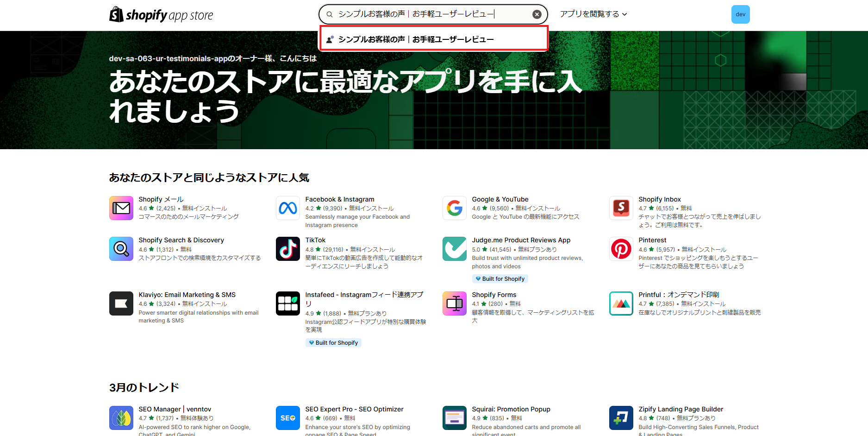Open Zipify Landing Page Builder icon
Viewport: 868px width, 436px height.
click(x=621, y=418)
